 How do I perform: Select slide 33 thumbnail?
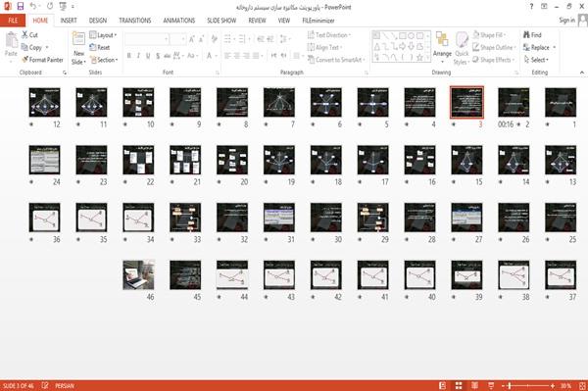pyautogui.click(x=185, y=218)
